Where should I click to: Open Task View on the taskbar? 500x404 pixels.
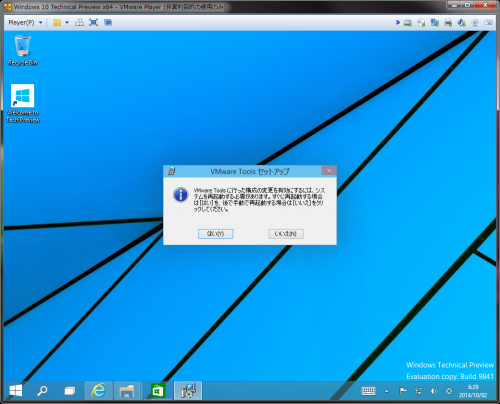pyautogui.click(x=70, y=391)
